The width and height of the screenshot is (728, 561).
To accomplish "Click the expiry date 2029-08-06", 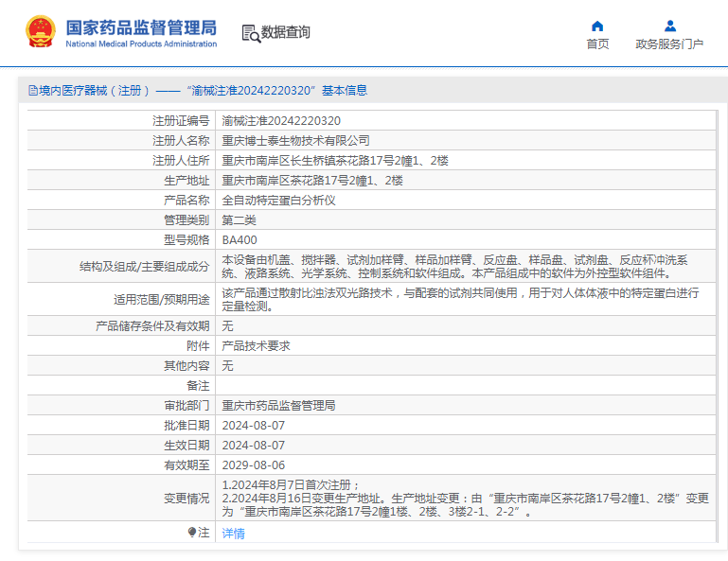I will (x=253, y=465).
